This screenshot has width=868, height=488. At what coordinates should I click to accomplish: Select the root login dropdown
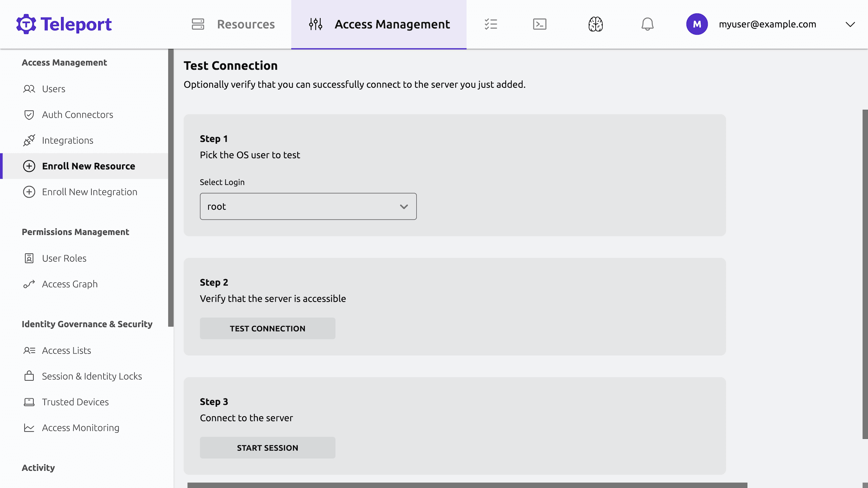pyautogui.click(x=308, y=206)
